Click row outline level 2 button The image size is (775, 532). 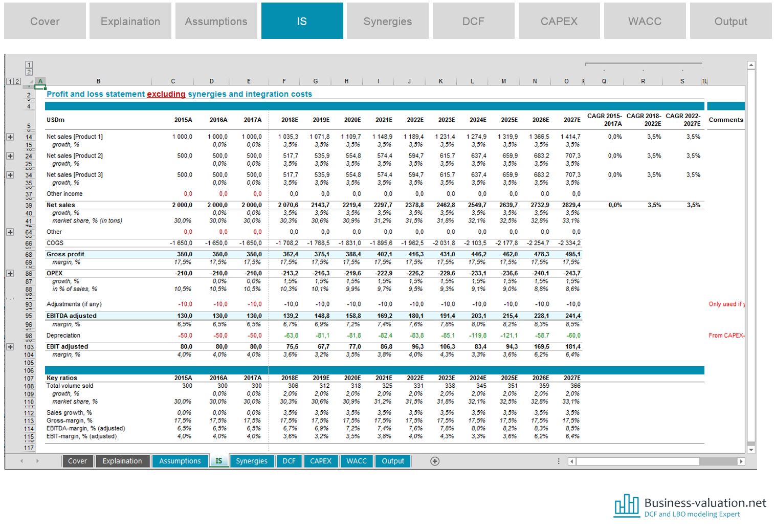[x=17, y=81]
